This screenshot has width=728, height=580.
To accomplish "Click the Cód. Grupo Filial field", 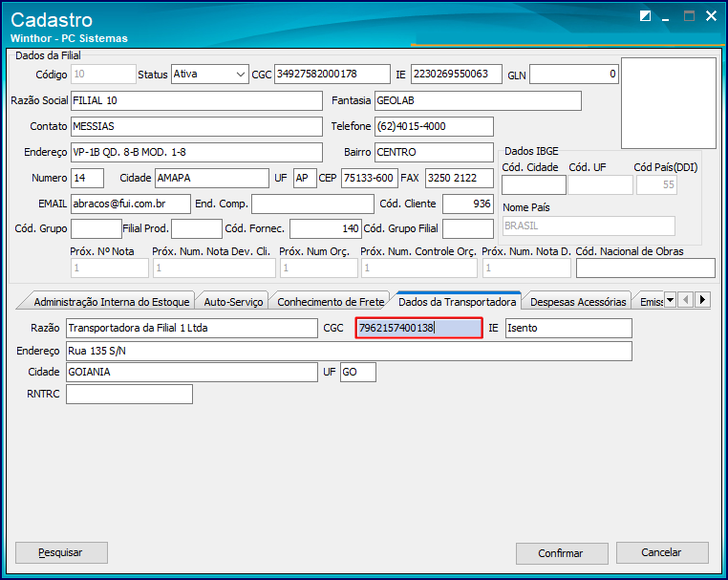I will point(467,228).
